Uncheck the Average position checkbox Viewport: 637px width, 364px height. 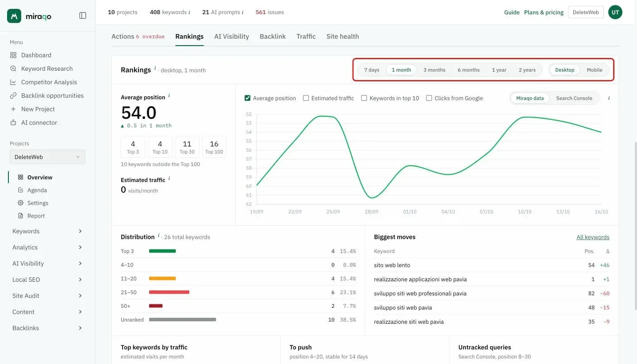[x=248, y=98]
